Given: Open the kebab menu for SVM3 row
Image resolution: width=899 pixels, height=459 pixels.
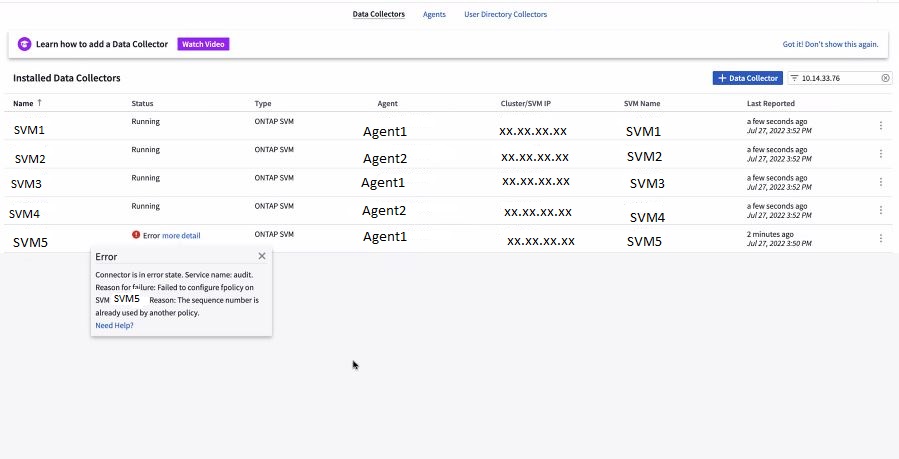Looking at the screenshot, I should pyautogui.click(x=880, y=181).
